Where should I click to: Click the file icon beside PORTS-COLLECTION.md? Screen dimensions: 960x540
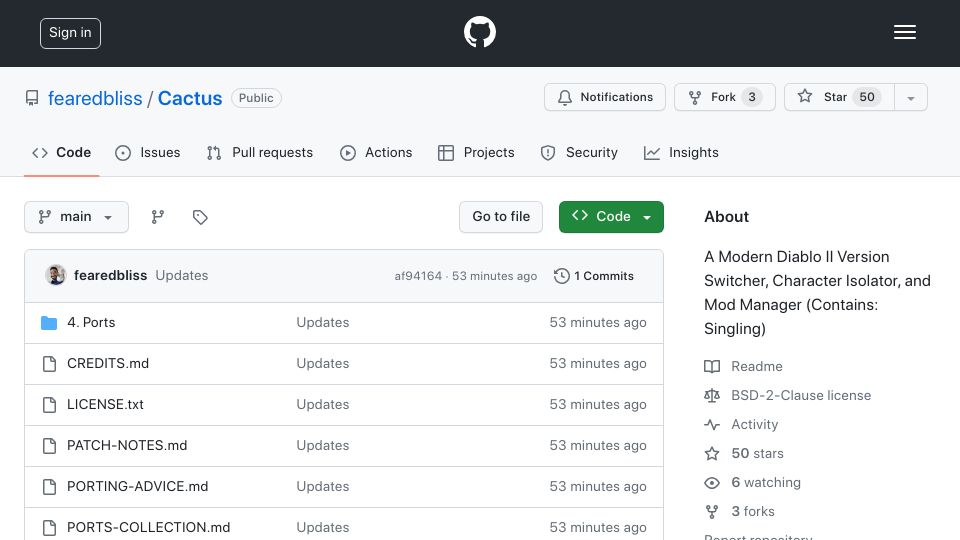50,528
